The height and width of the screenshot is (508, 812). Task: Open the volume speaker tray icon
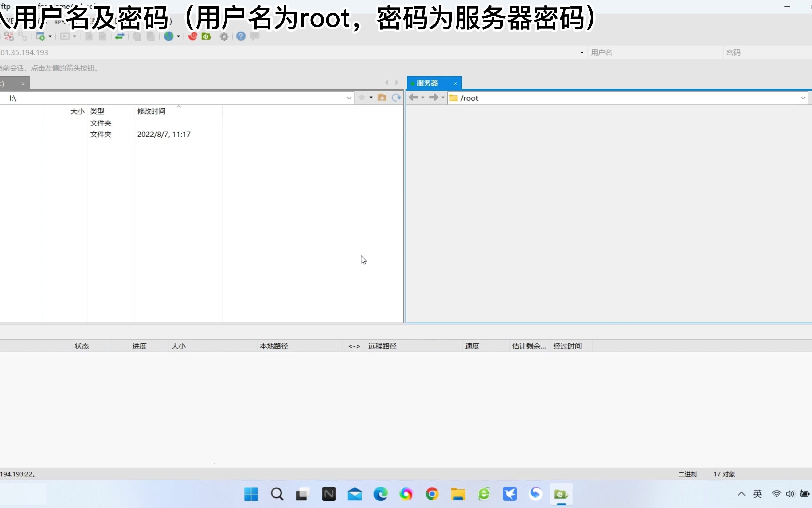[x=790, y=494]
